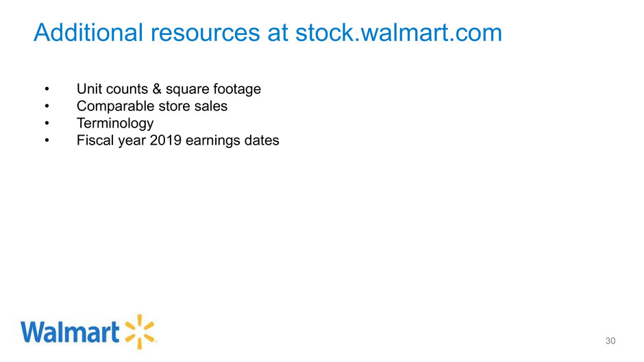This screenshot has width=644, height=362.
Task: Click the yellow Walmart spark icon
Action: pos(140,332)
